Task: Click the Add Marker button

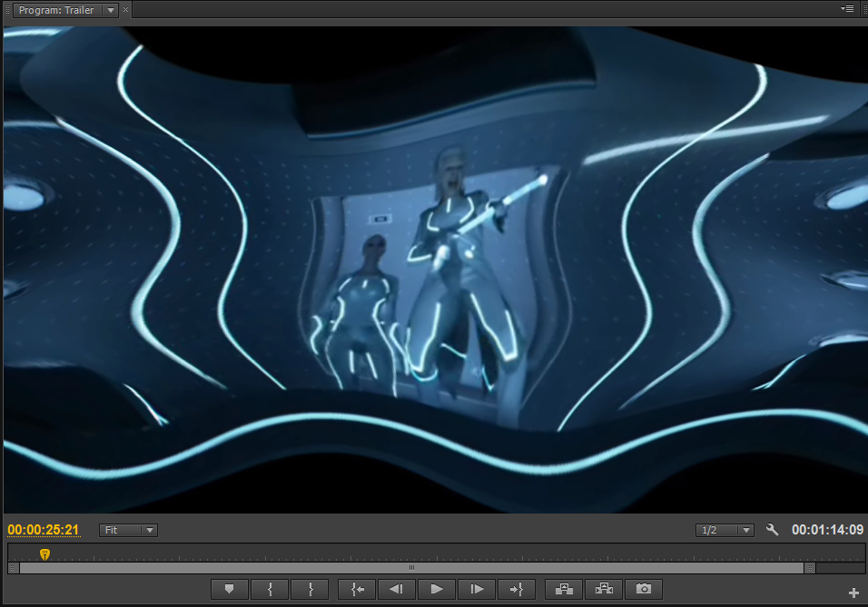Action: click(x=229, y=589)
